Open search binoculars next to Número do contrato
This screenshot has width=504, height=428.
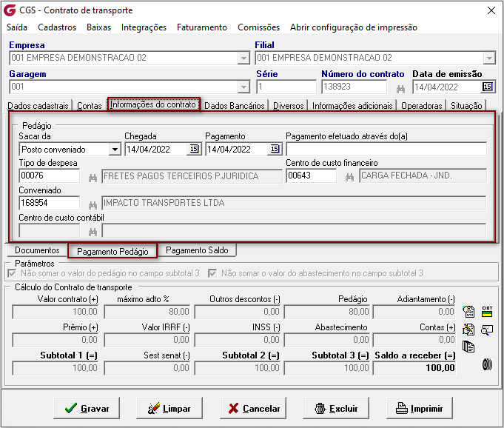point(400,89)
